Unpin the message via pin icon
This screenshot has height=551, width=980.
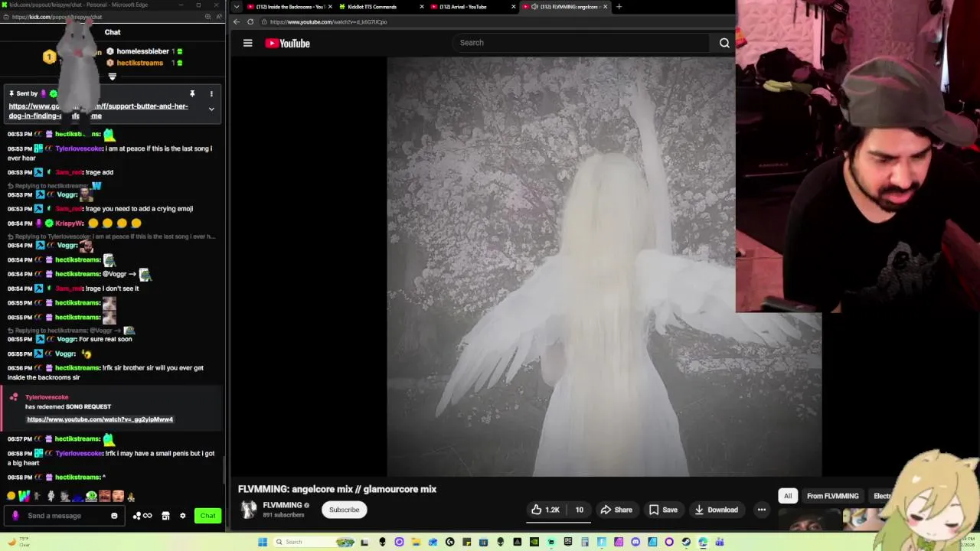[192, 93]
